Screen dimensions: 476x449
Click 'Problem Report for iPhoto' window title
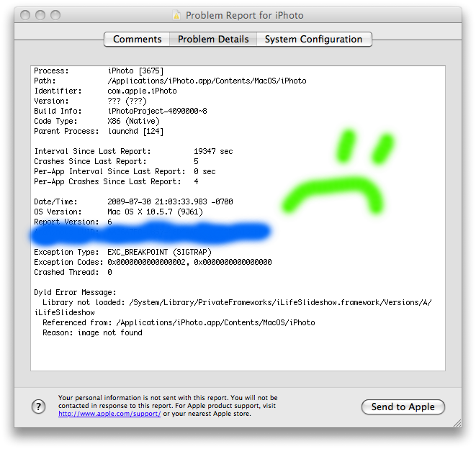pos(245,15)
